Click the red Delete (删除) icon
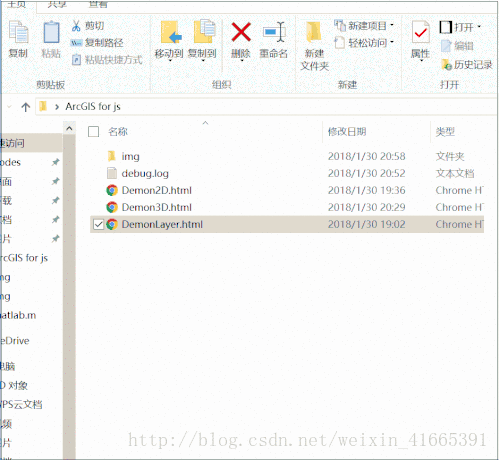 click(x=241, y=32)
